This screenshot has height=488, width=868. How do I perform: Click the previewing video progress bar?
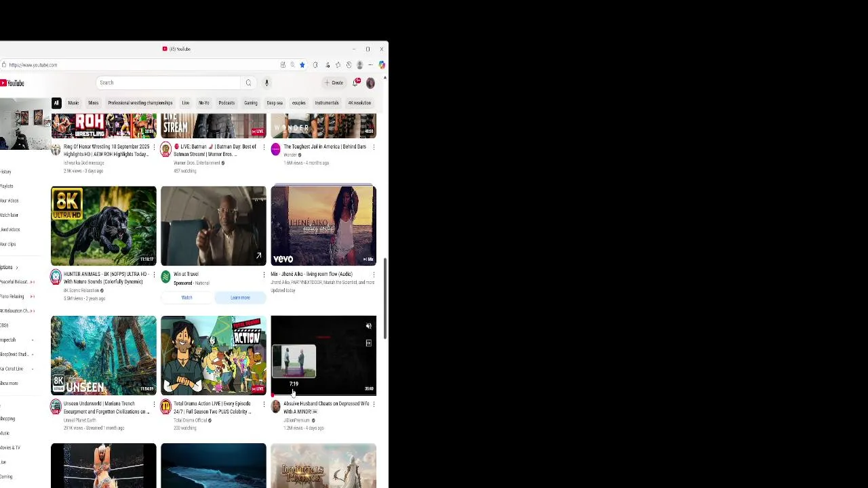click(x=323, y=394)
